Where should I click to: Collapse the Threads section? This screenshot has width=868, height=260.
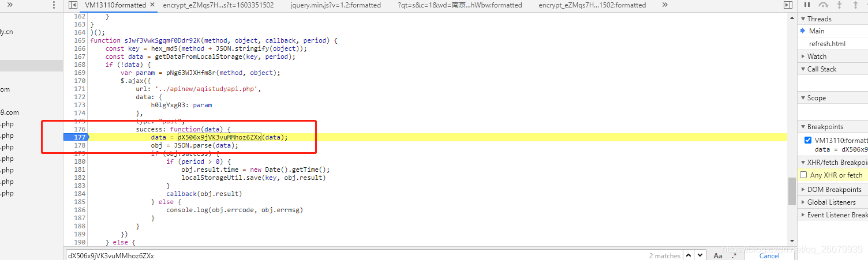pyautogui.click(x=833, y=19)
